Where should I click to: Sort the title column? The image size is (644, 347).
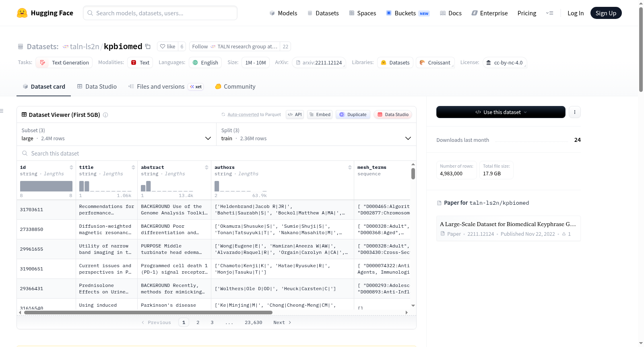[x=133, y=167]
